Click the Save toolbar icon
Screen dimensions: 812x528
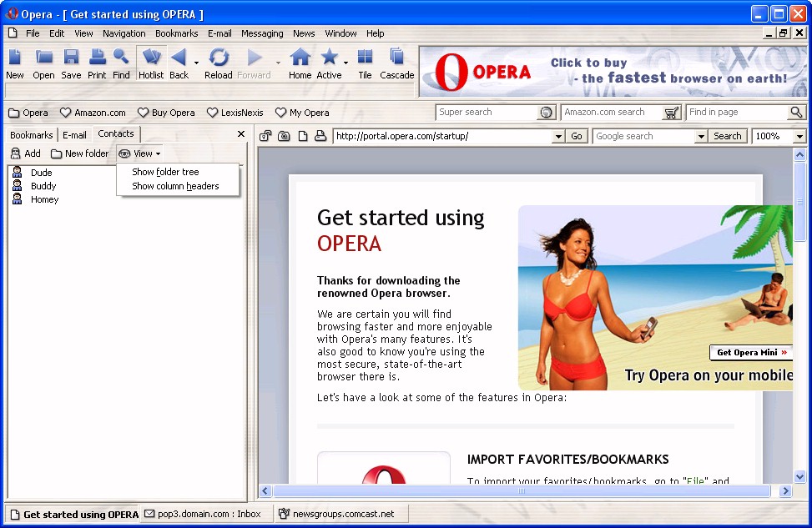point(71,63)
